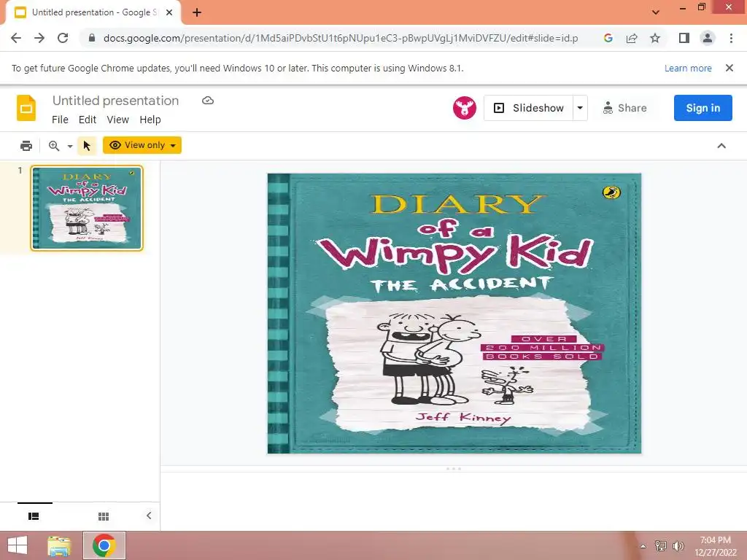Reload the page
This screenshot has height=560, width=747.
[x=63, y=38]
